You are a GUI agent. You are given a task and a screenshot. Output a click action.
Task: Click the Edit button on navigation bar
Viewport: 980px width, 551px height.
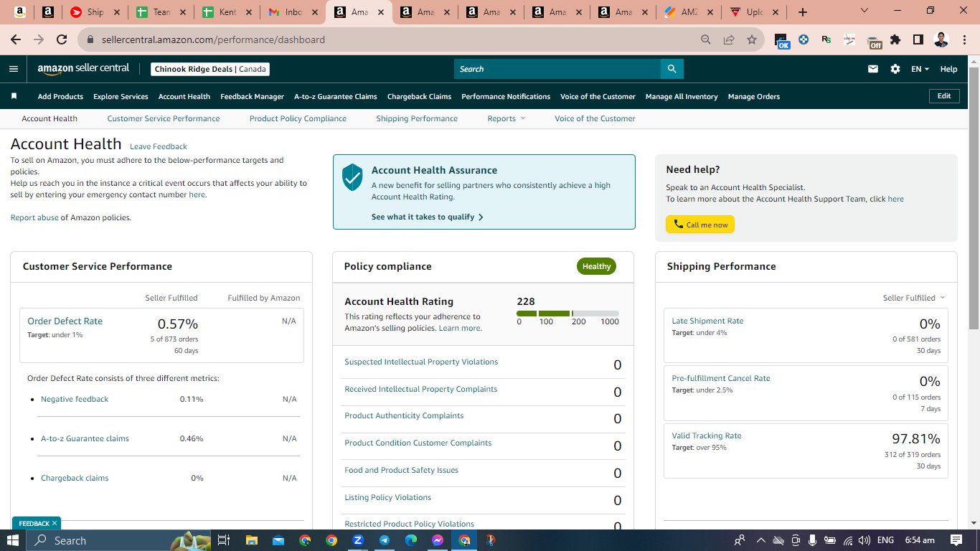pyautogui.click(x=944, y=96)
